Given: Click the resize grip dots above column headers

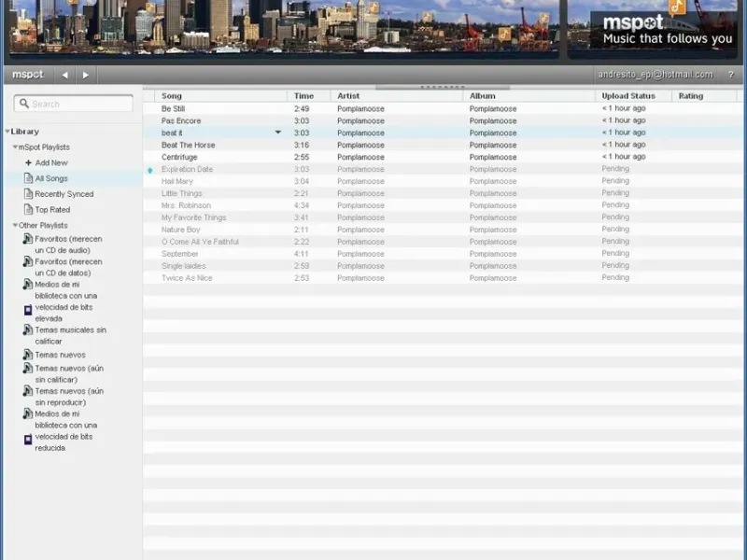Looking at the screenshot, I should (x=442, y=87).
